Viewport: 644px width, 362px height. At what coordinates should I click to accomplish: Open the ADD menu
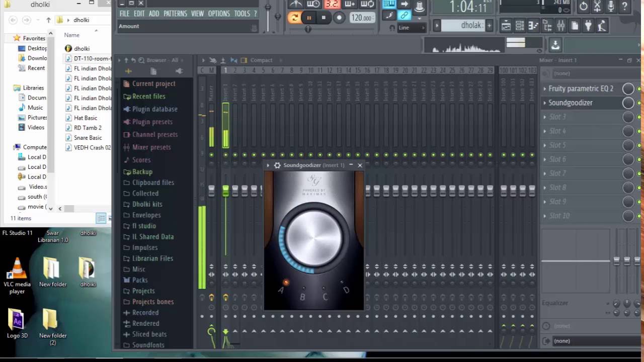coord(154,14)
